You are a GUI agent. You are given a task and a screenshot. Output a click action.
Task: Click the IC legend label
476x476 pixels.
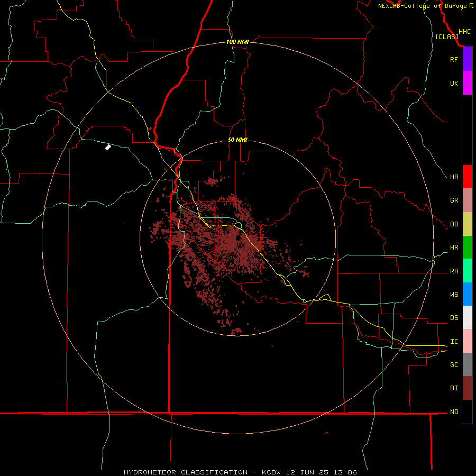tap(454, 342)
